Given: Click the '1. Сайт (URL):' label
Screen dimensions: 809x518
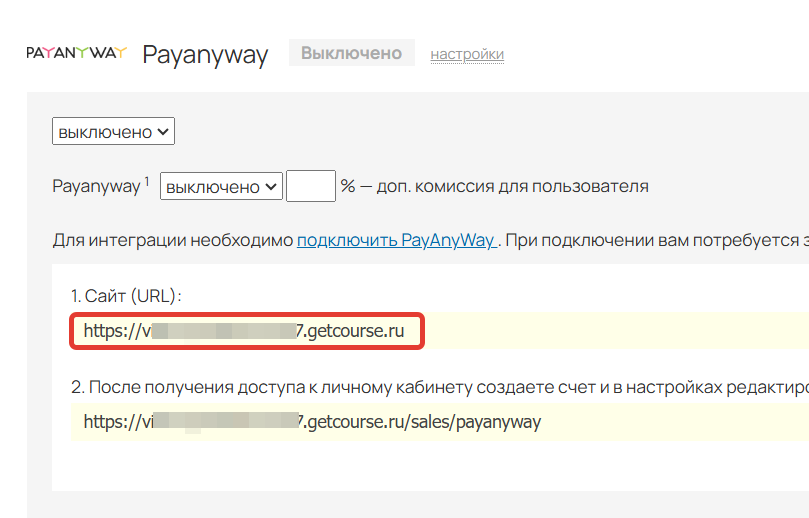Looking at the screenshot, I should coord(126,296).
